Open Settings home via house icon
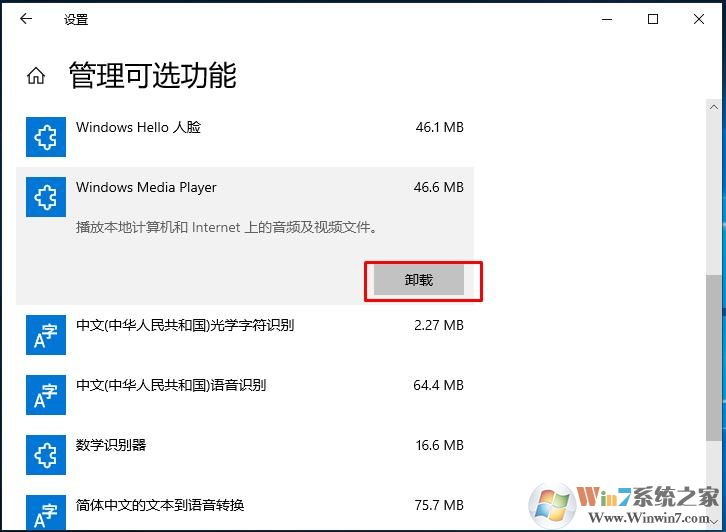Viewport: 726px width, 532px height. (36, 75)
